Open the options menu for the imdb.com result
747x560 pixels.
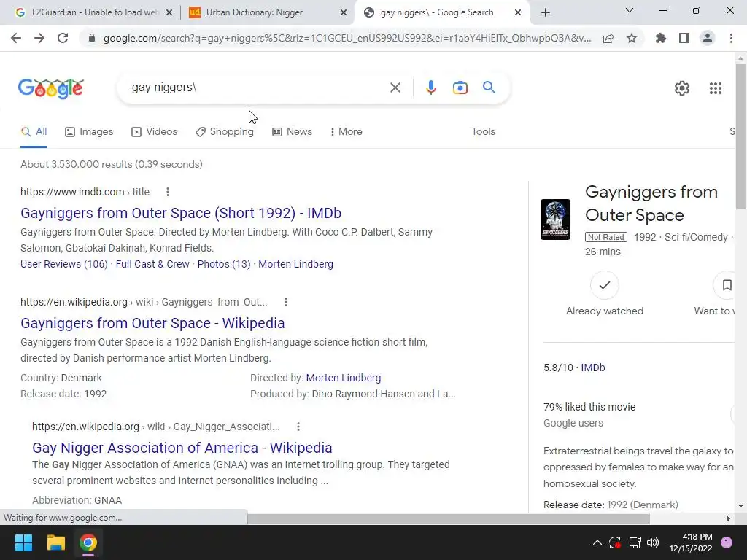pyautogui.click(x=167, y=192)
